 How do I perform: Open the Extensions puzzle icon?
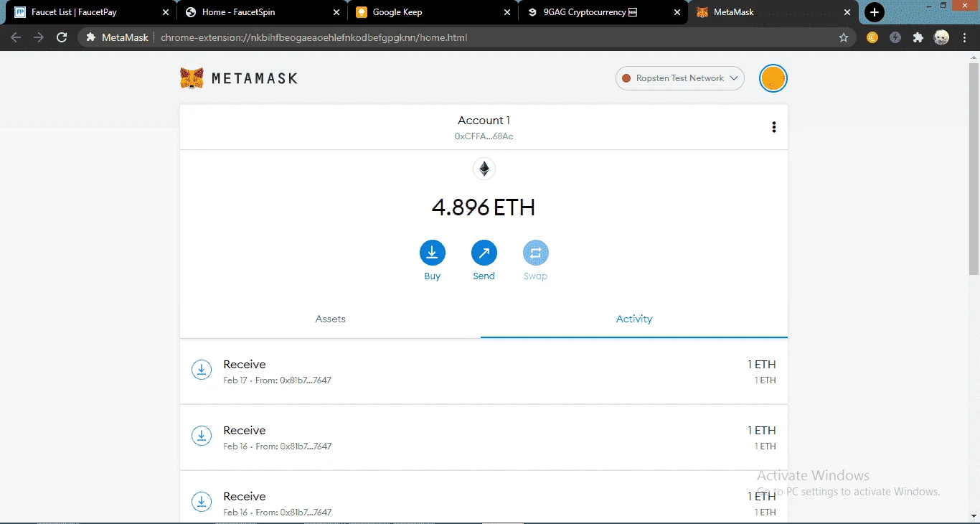pos(918,37)
